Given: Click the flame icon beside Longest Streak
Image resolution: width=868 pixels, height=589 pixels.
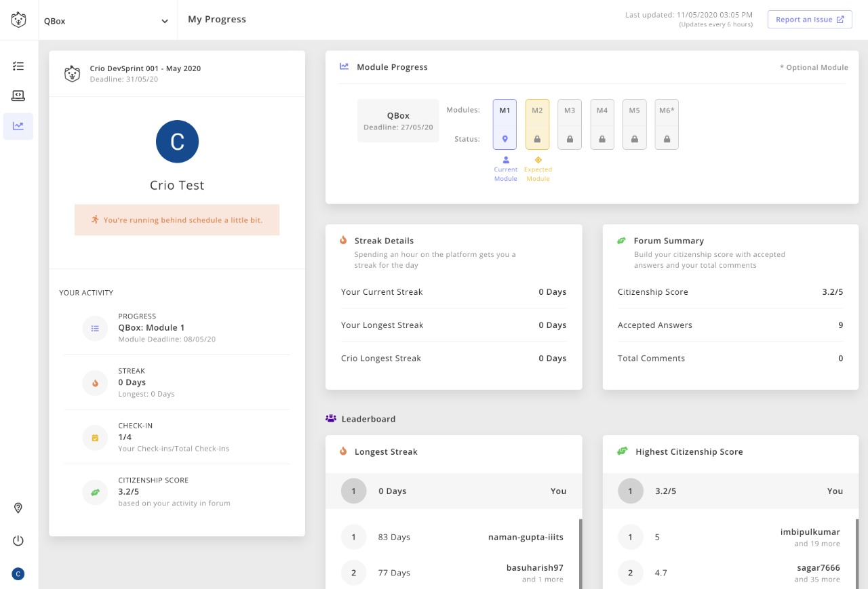Looking at the screenshot, I should 343,451.
